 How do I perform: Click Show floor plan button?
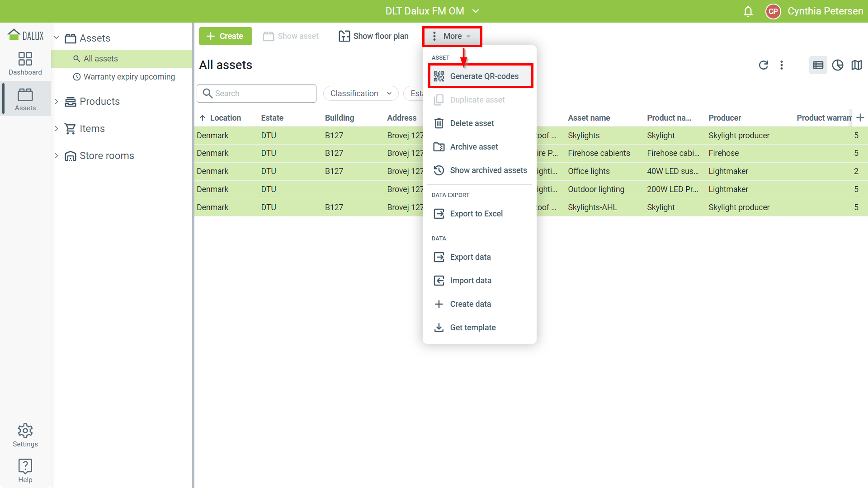click(373, 36)
